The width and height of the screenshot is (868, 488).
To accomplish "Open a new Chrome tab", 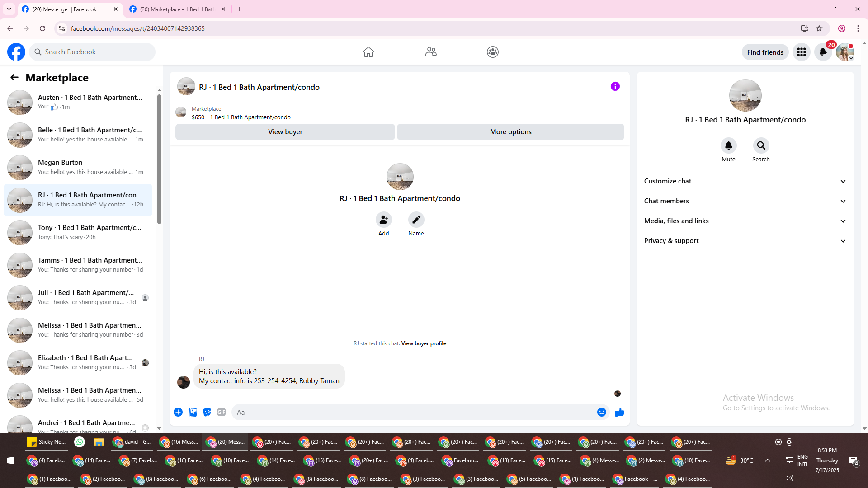I will 240,9.
